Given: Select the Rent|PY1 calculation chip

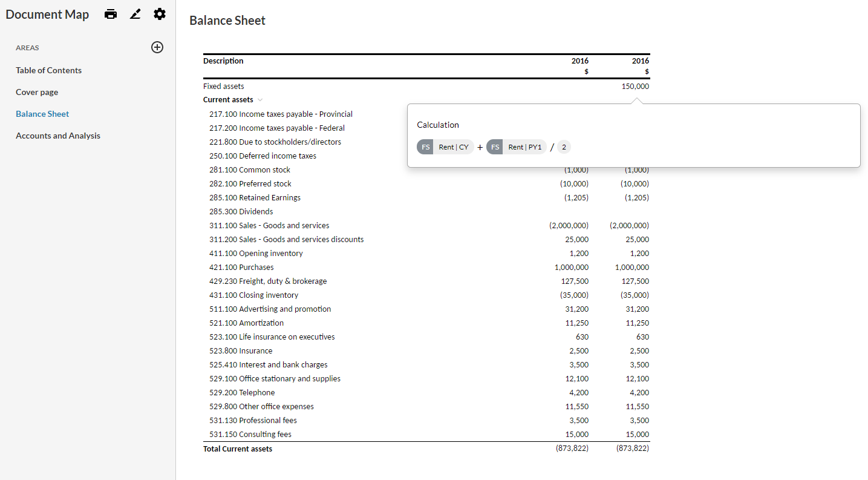Looking at the screenshot, I should (524, 146).
